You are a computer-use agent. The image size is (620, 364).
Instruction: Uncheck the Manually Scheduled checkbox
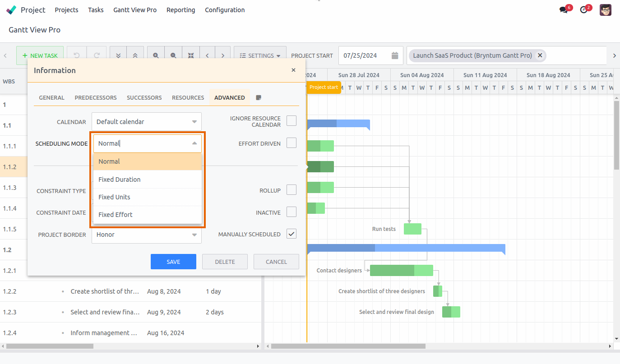(x=291, y=234)
